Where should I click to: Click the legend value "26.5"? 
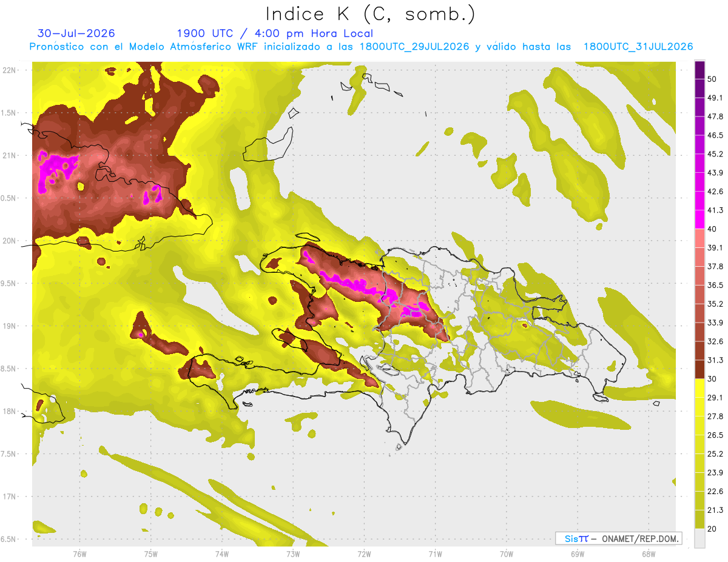(715, 435)
